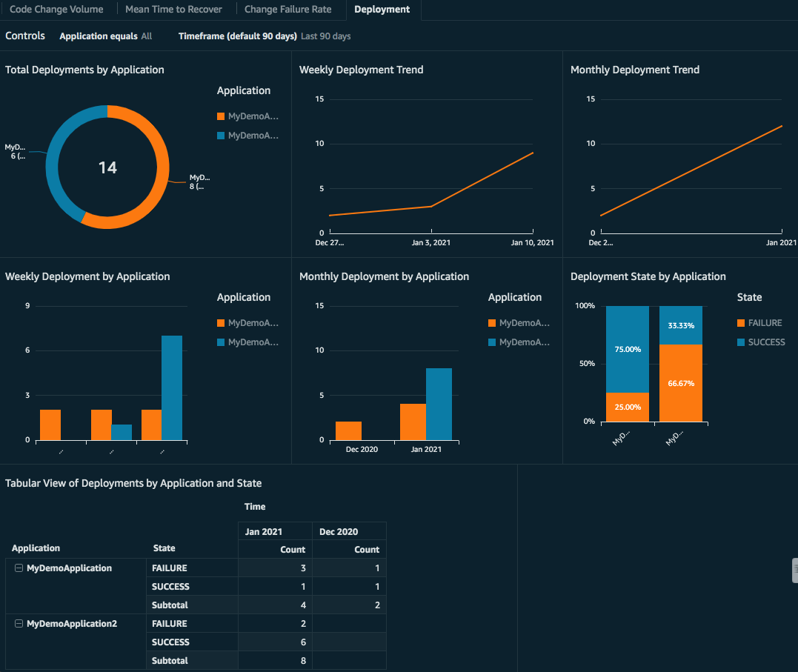Click the active Deployment tab

[382, 9]
